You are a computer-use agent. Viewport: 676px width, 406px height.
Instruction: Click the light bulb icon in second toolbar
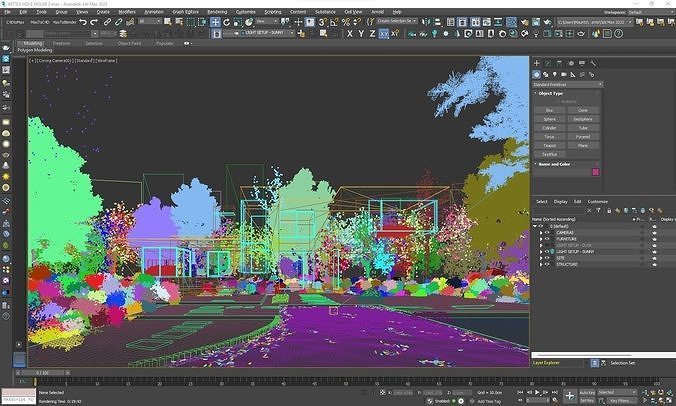pos(435,33)
